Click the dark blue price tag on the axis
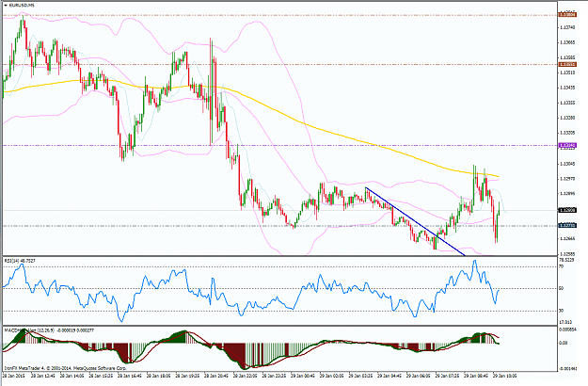This screenshot has height=386, width=588. click(x=567, y=225)
